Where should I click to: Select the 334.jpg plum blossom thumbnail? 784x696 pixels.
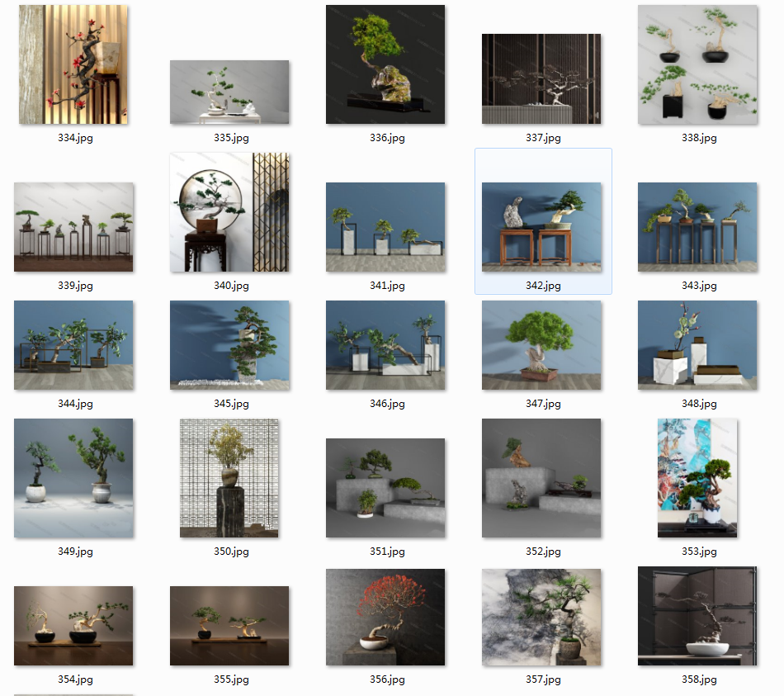point(73,64)
